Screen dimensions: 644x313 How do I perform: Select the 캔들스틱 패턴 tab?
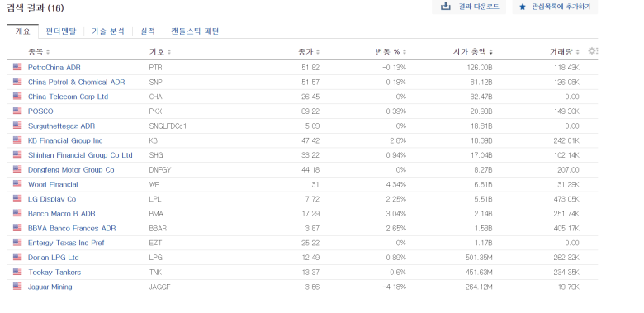[195, 31]
